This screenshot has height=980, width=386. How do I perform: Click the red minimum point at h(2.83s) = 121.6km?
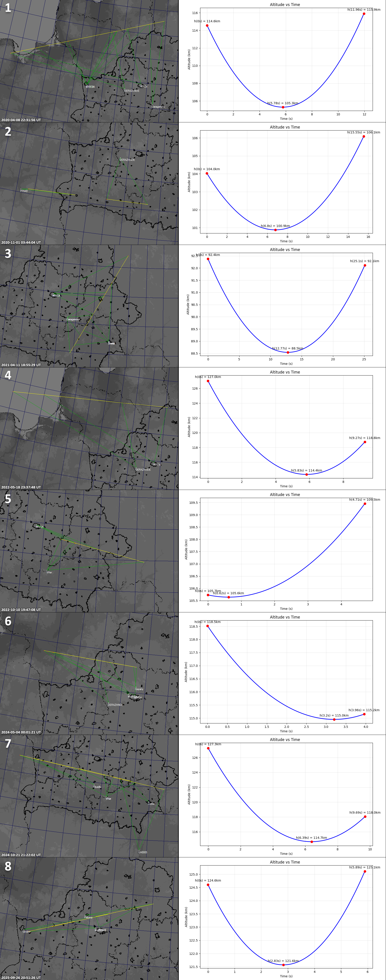coord(283,965)
